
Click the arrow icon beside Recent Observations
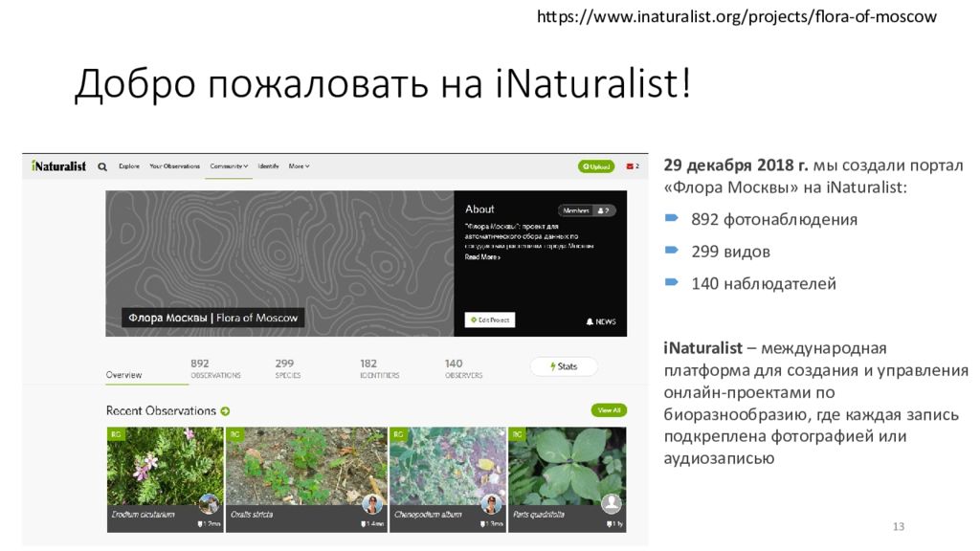[x=226, y=411]
